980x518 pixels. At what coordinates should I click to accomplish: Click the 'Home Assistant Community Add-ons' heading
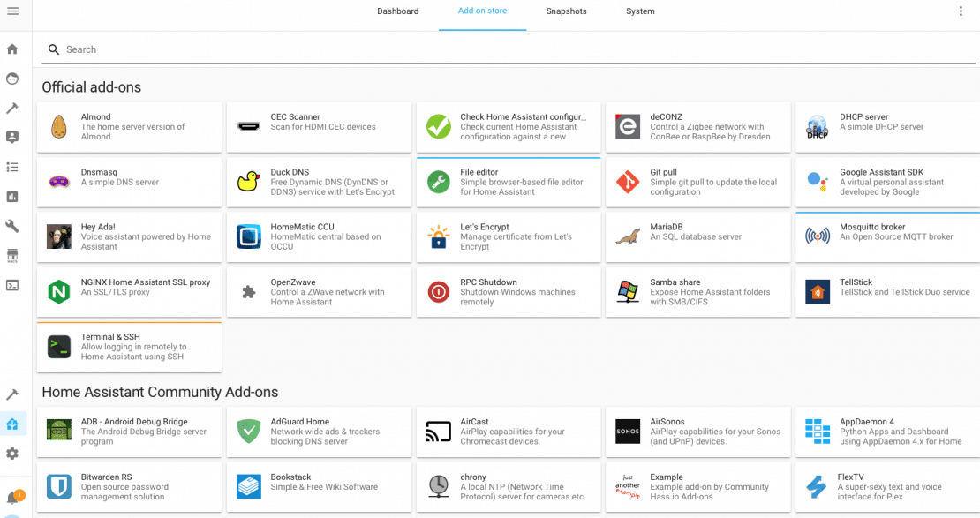[x=160, y=392]
